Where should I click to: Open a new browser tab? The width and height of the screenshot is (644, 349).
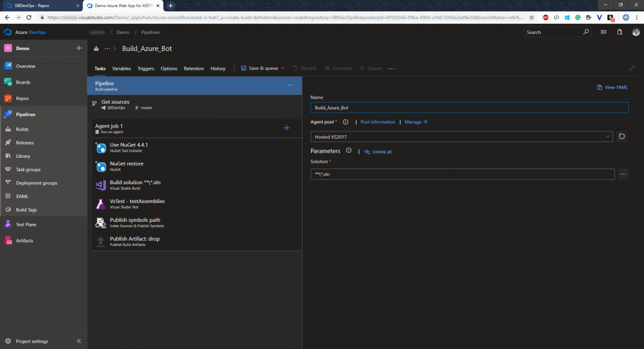pos(170,6)
